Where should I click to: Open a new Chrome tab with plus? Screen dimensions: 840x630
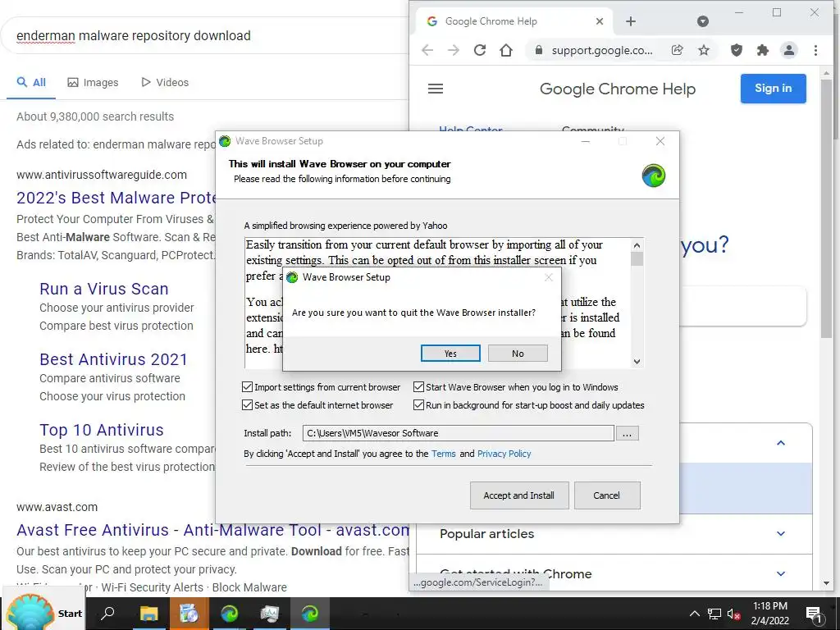click(631, 21)
